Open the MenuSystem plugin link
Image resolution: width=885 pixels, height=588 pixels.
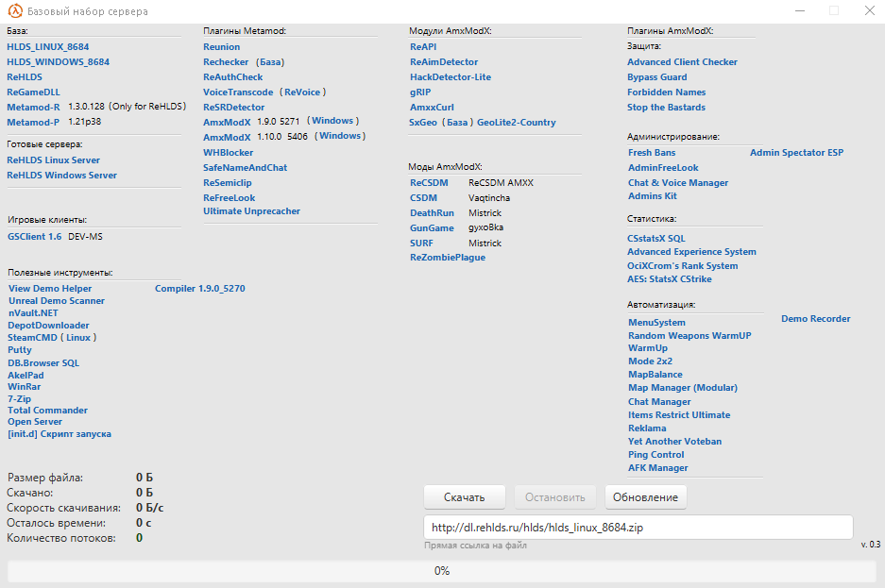pyautogui.click(x=657, y=323)
